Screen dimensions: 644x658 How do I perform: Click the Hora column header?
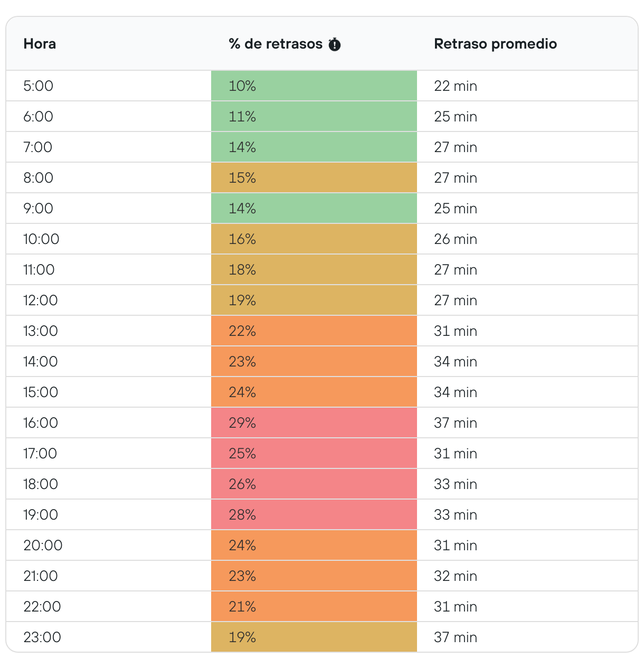tap(40, 44)
